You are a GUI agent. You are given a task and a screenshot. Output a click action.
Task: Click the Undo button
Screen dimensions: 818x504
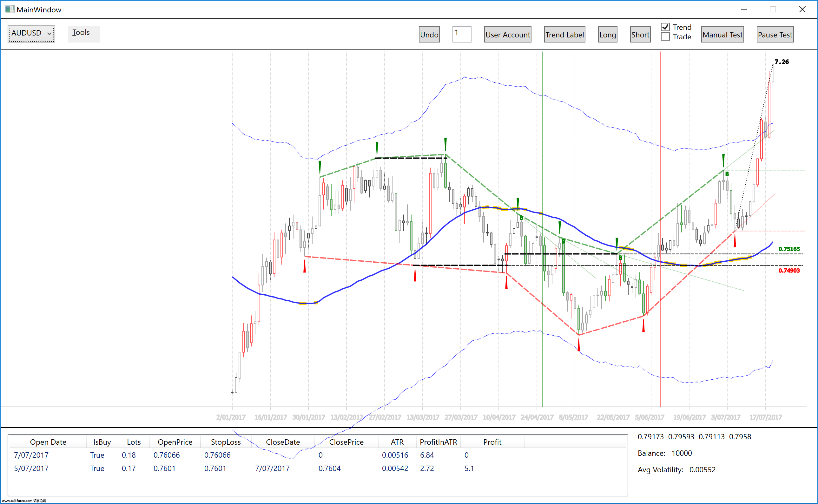429,34
